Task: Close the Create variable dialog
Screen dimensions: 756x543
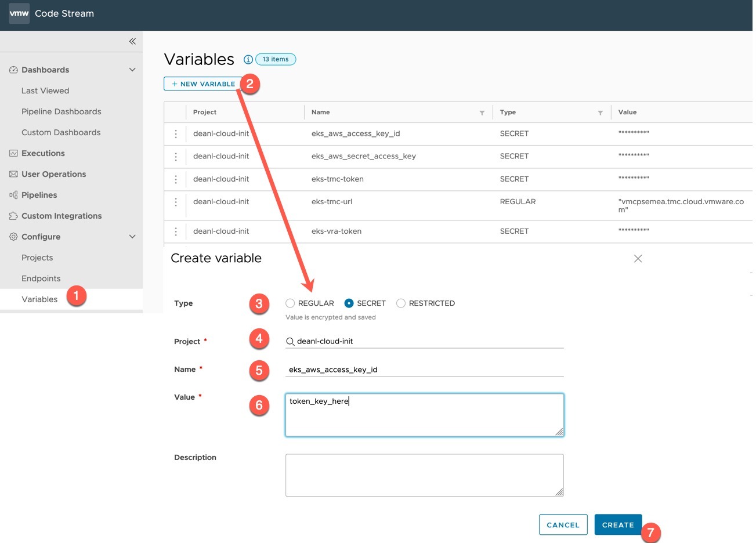Action: (x=638, y=259)
